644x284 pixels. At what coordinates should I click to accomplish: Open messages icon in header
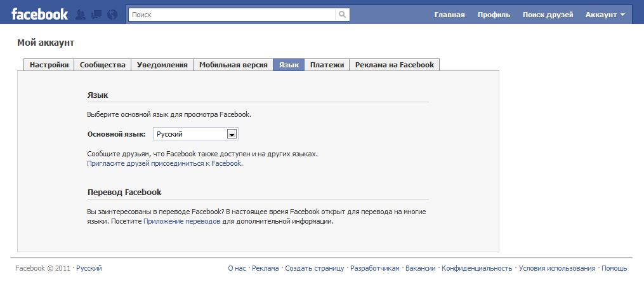pos(96,15)
